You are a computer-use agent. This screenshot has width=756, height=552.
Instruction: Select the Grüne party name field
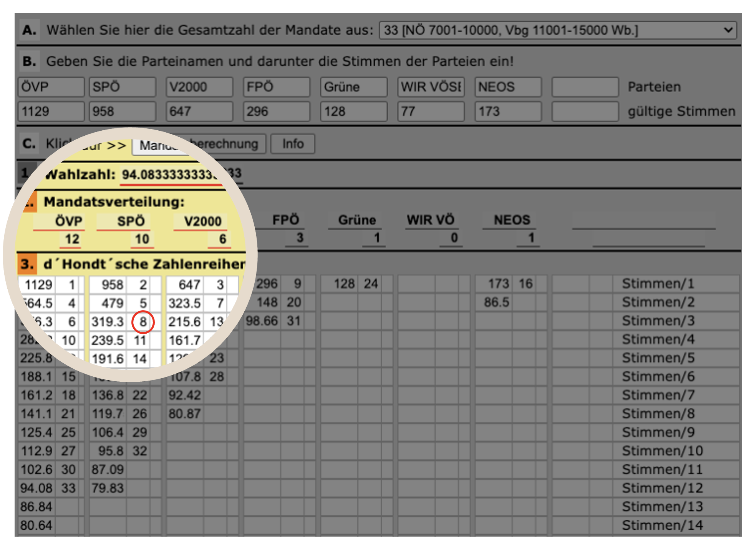(x=353, y=87)
